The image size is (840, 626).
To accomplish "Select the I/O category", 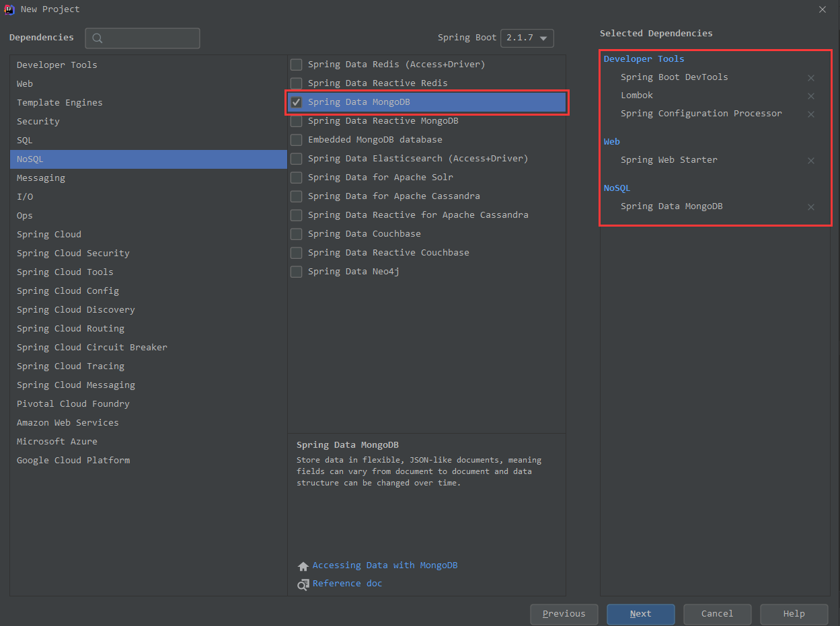I will point(149,197).
